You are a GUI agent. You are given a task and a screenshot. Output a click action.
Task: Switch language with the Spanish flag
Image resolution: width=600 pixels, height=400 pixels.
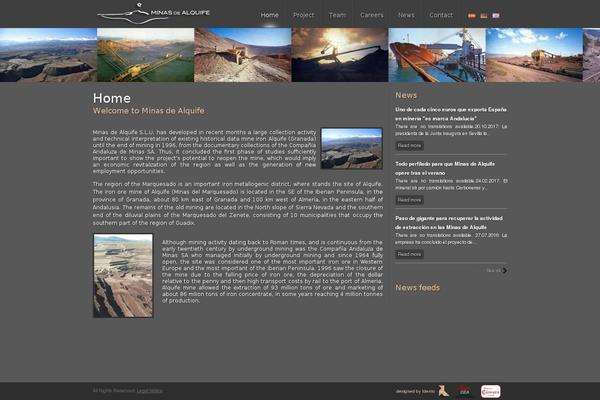click(x=472, y=16)
